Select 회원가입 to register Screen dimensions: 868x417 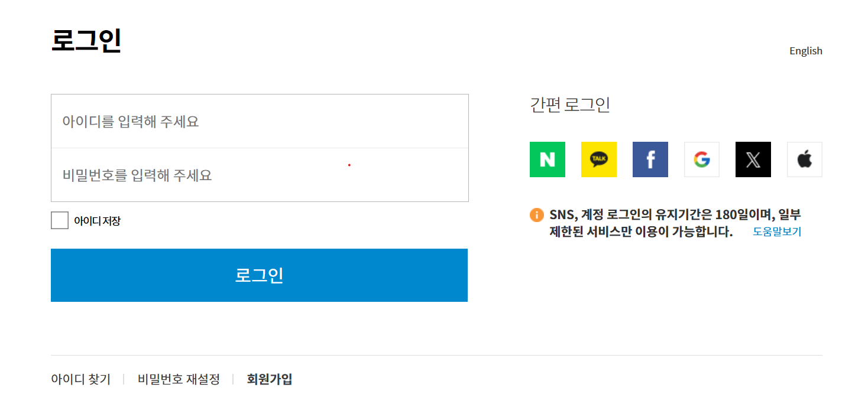269,379
